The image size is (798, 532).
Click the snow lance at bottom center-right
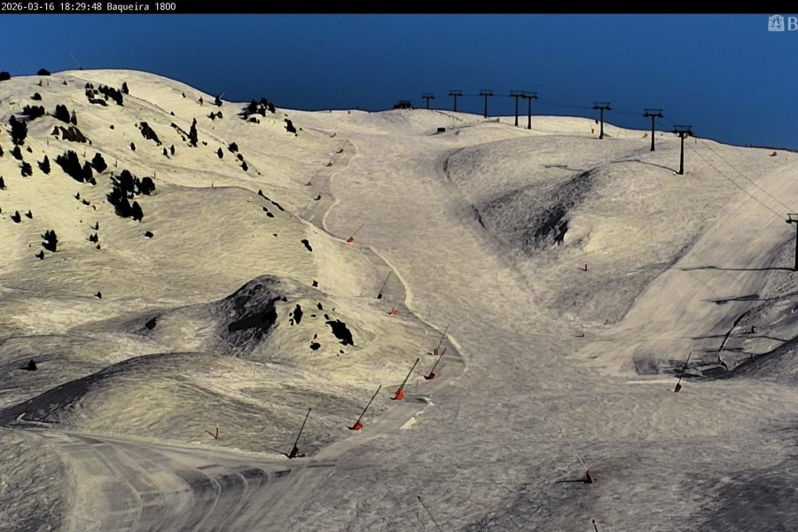[x=582, y=465]
